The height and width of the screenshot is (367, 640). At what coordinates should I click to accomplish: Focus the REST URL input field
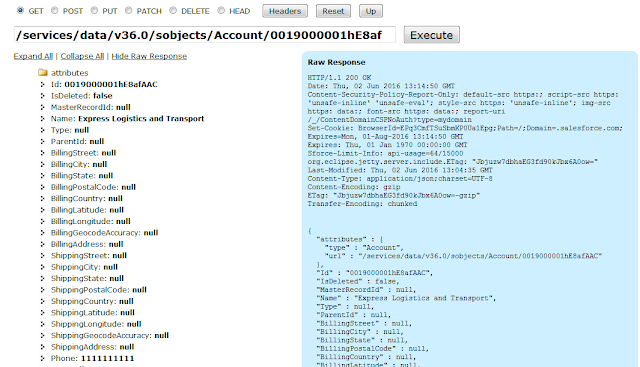point(204,35)
